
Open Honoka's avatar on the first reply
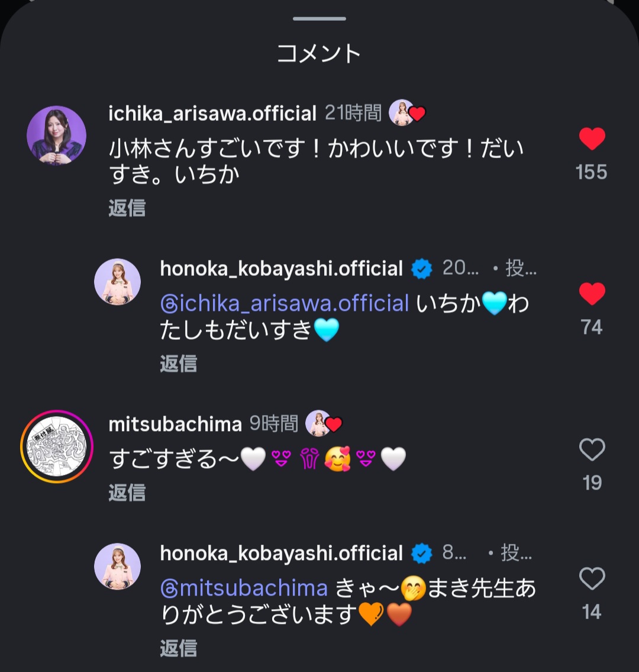pos(117,282)
